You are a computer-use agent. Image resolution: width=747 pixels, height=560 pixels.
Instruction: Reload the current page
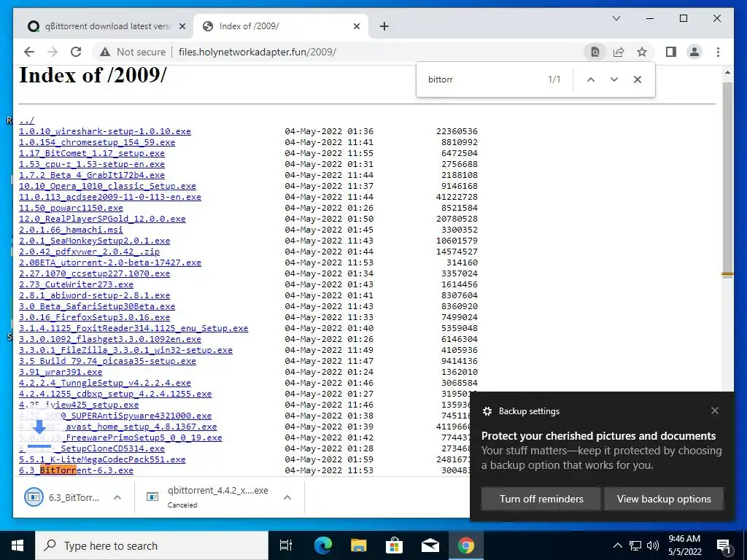(x=76, y=52)
